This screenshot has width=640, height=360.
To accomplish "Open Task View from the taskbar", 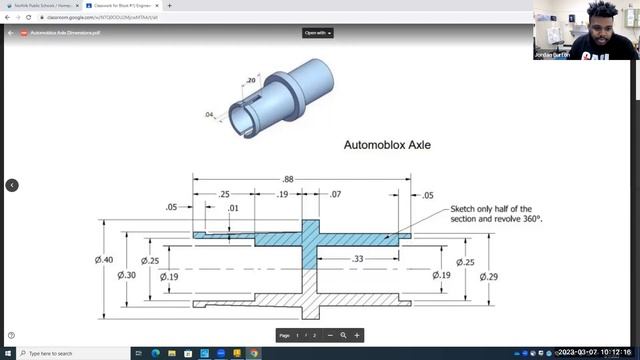I will click(139, 353).
